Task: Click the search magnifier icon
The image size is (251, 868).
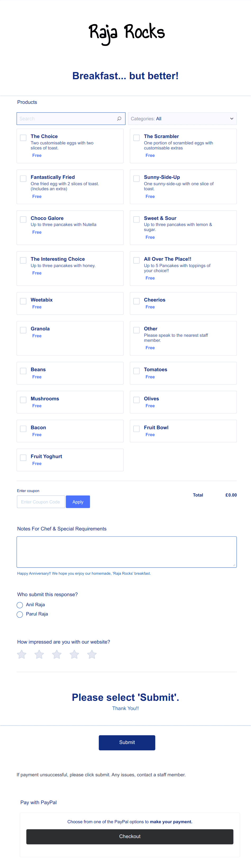Action: 119,119
